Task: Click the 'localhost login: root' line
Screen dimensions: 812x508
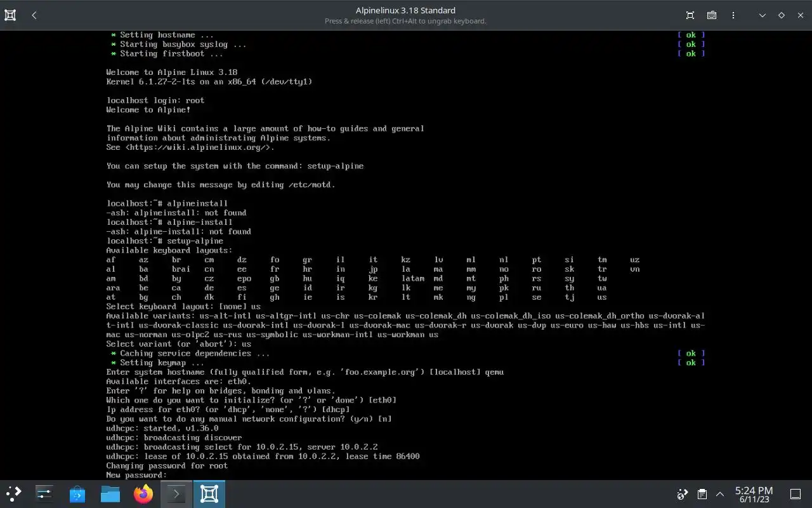Action: point(155,100)
